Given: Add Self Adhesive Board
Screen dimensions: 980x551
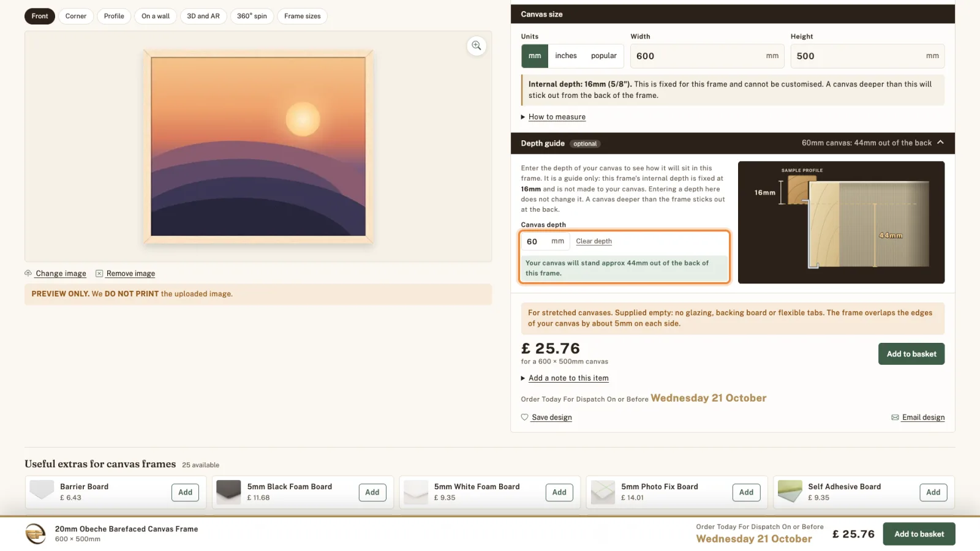Looking at the screenshot, I should coord(933,492).
